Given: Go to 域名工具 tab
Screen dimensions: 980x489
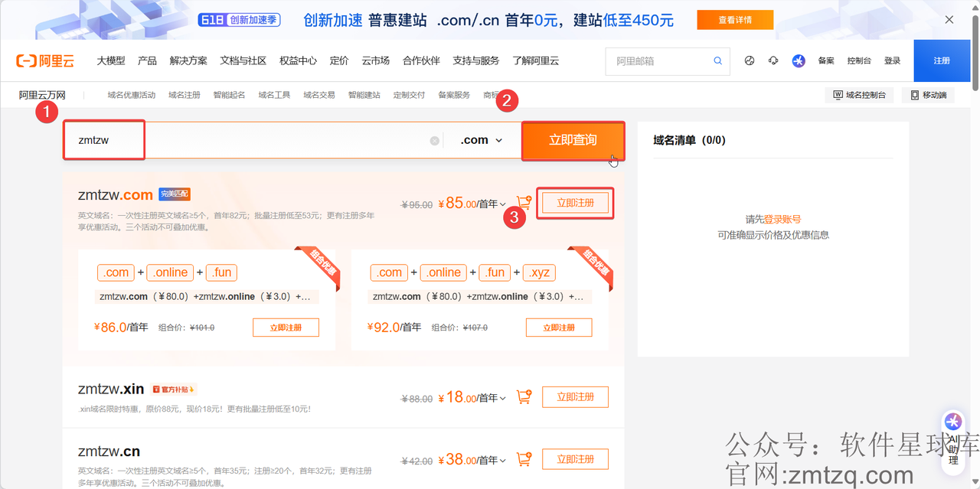Looking at the screenshot, I should (274, 95).
